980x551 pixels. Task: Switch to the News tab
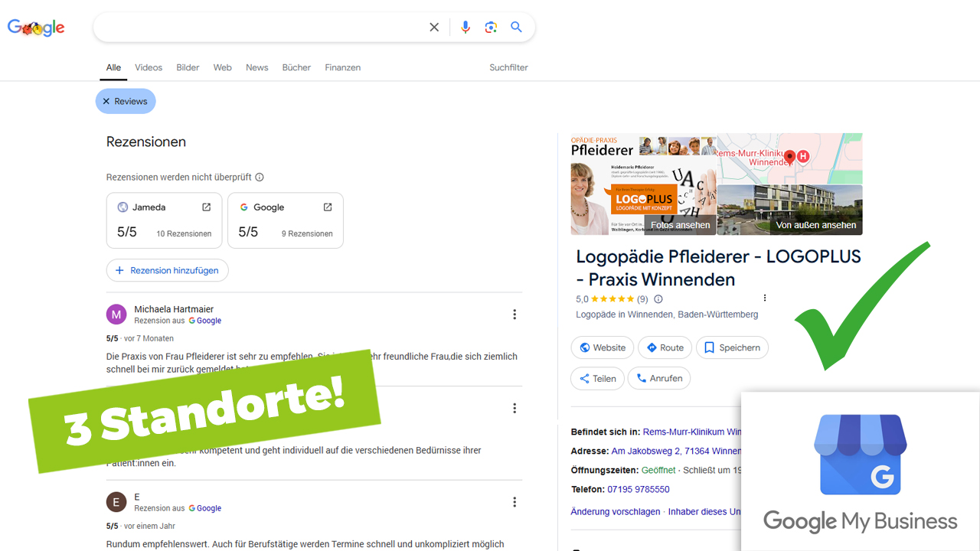(x=256, y=67)
